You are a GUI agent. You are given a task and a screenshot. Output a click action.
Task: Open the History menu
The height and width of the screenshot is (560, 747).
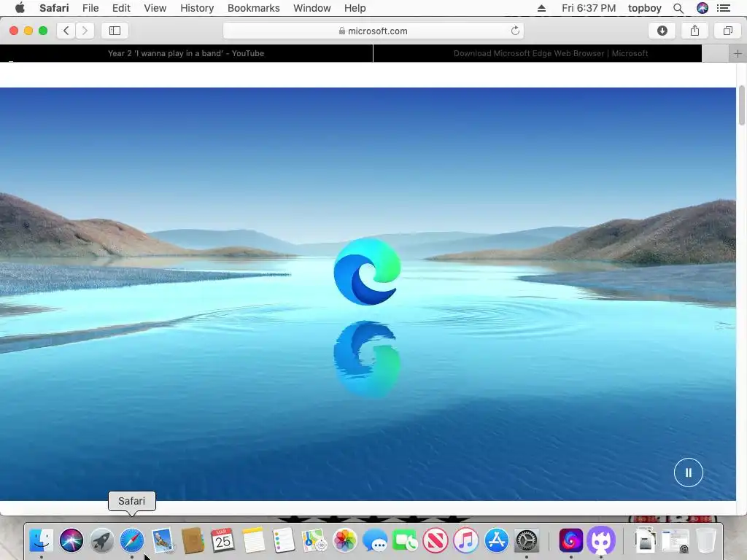click(x=197, y=8)
